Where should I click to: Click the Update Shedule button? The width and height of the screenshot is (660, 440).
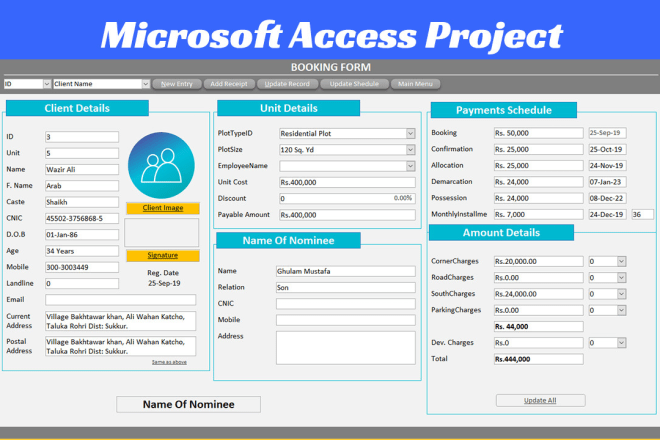[354, 84]
